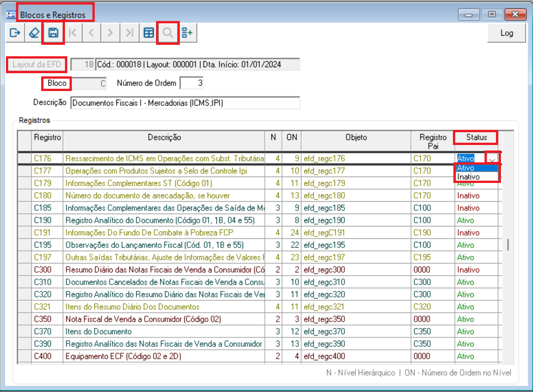Click the Layout da EFD code field 18

(83, 64)
